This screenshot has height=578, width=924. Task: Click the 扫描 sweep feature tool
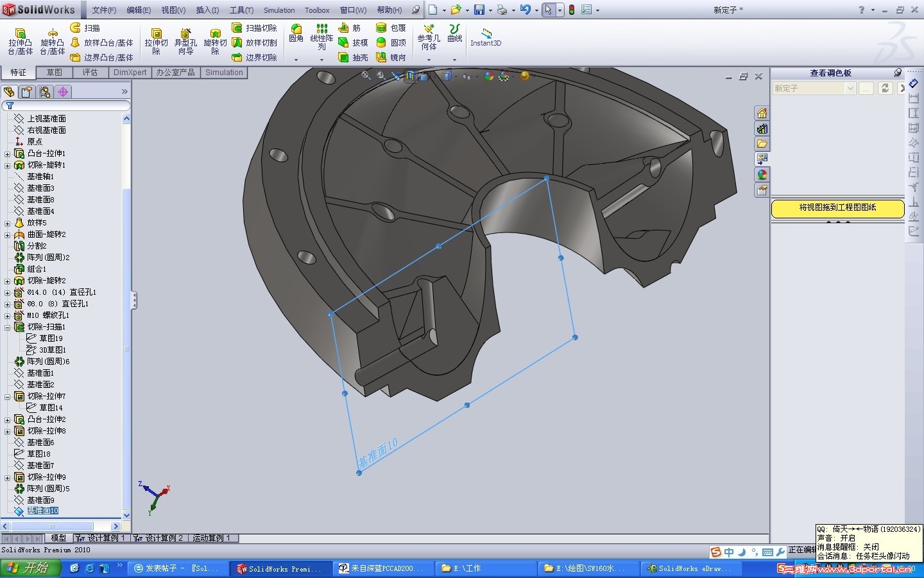click(x=85, y=28)
